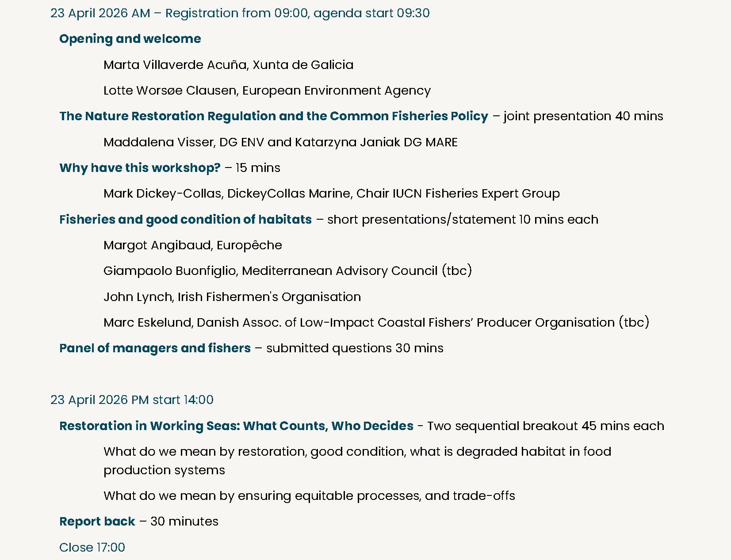Click the equitable processes and trade-offs topic
Screen dimensions: 731x560
tap(309, 496)
